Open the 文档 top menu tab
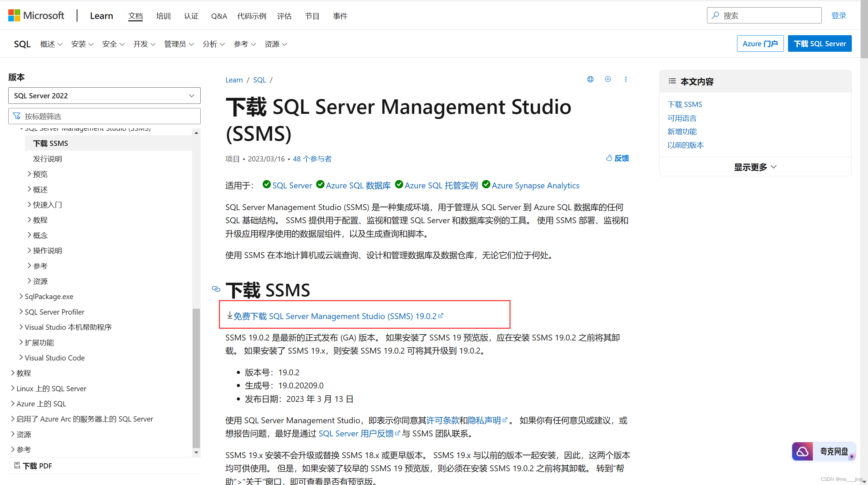 tap(135, 16)
